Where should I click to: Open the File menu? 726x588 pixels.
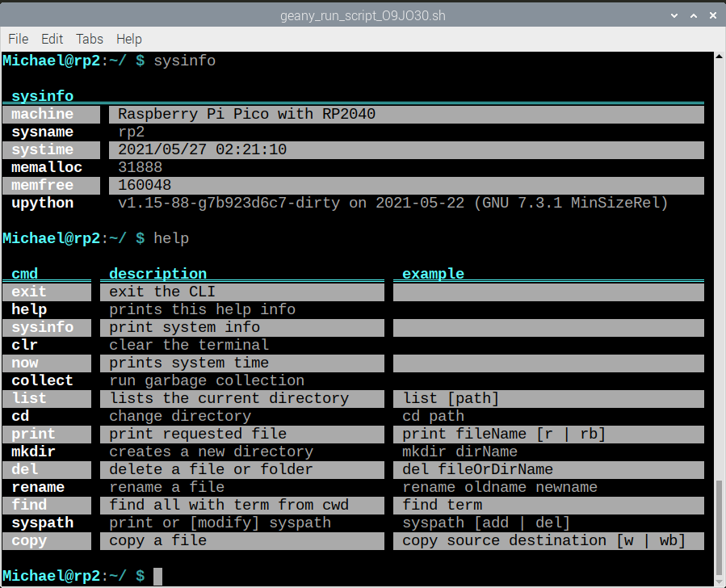tap(18, 39)
